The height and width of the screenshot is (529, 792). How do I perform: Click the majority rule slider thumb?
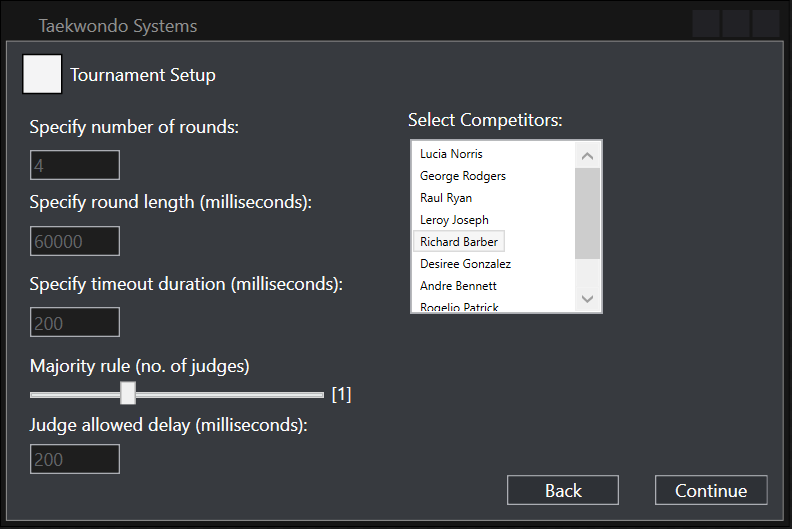pyautogui.click(x=128, y=394)
